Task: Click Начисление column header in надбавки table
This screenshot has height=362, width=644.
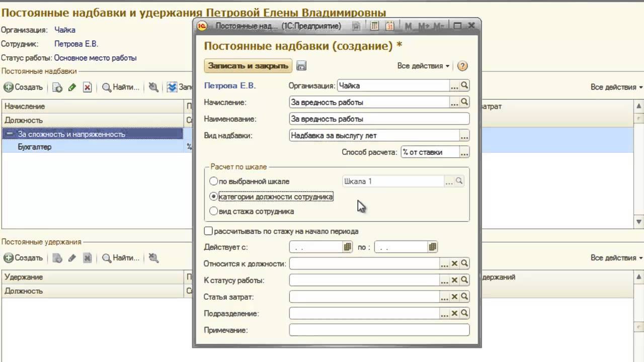Action: 94,106
